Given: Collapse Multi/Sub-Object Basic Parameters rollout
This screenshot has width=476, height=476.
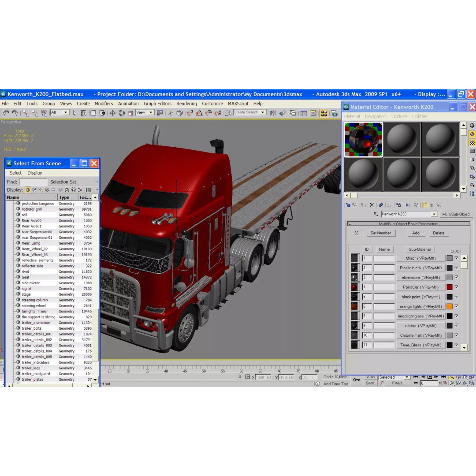Looking at the screenshot, I should [x=408, y=224].
